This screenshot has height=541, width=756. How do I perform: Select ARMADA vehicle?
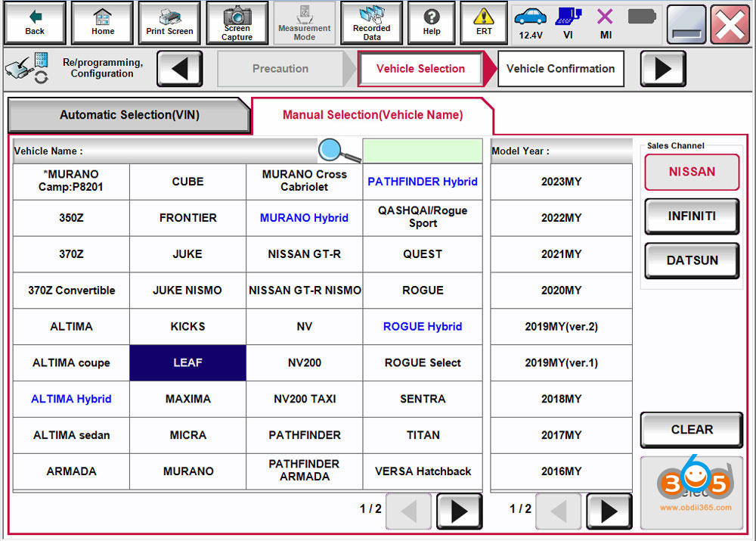click(71, 471)
